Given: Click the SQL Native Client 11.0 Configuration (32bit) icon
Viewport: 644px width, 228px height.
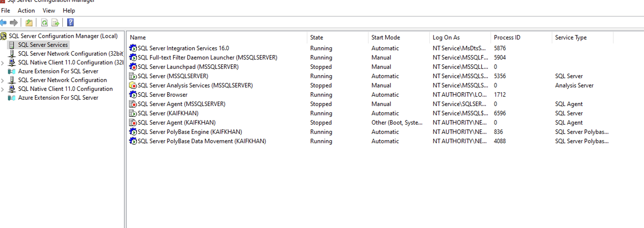Looking at the screenshot, I should 12,62.
